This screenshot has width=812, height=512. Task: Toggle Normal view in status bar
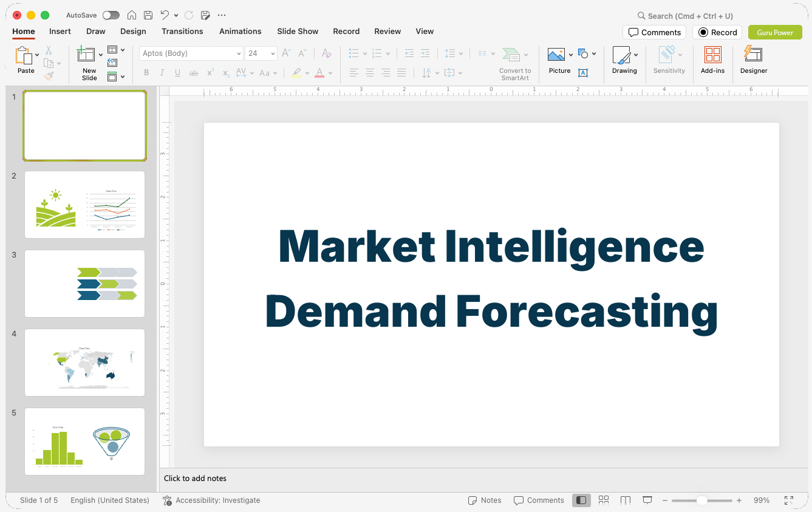pyautogui.click(x=581, y=500)
